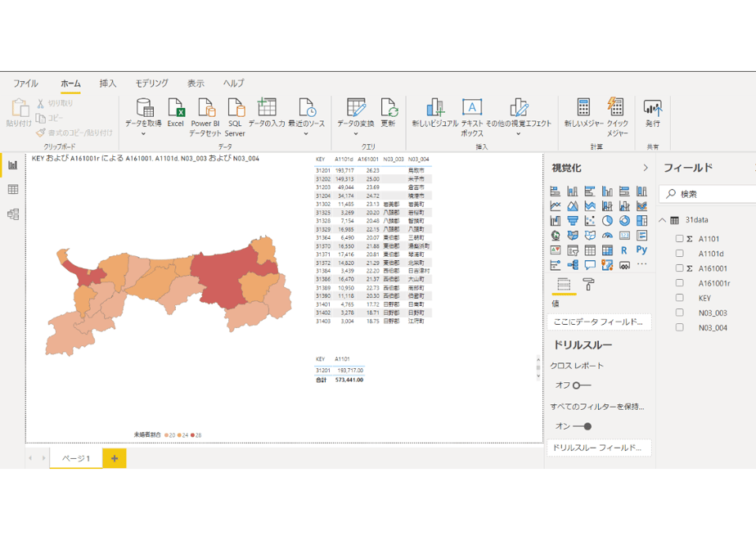The height and width of the screenshot is (540, 756).
Task: Select the pie chart visual
Action: tap(607, 221)
